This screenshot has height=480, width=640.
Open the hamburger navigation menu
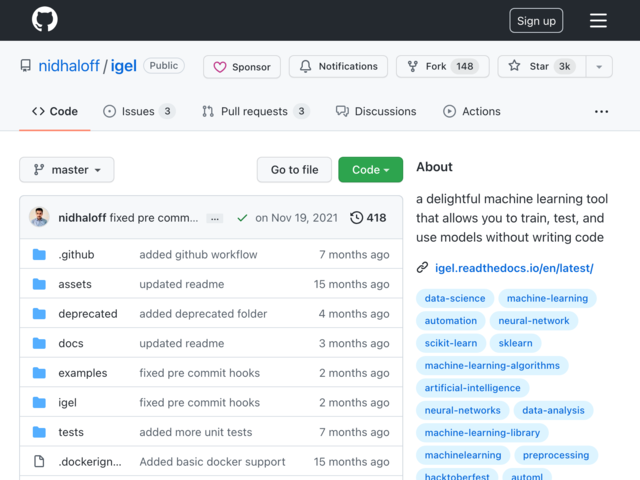[598, 20]
